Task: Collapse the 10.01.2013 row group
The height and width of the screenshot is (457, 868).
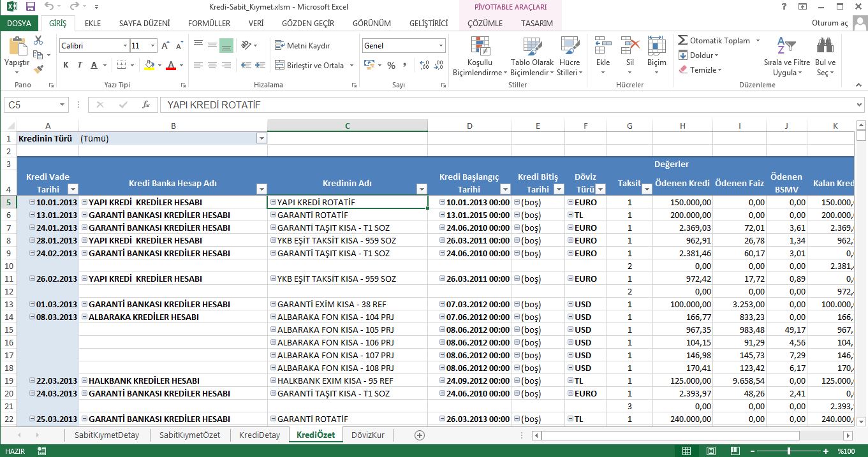Action: (x=32, y=202)
